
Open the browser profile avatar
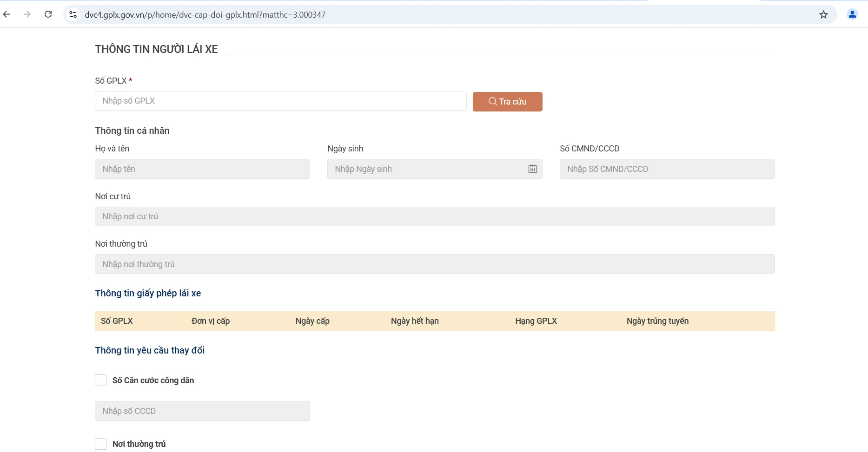click(852, 14)
